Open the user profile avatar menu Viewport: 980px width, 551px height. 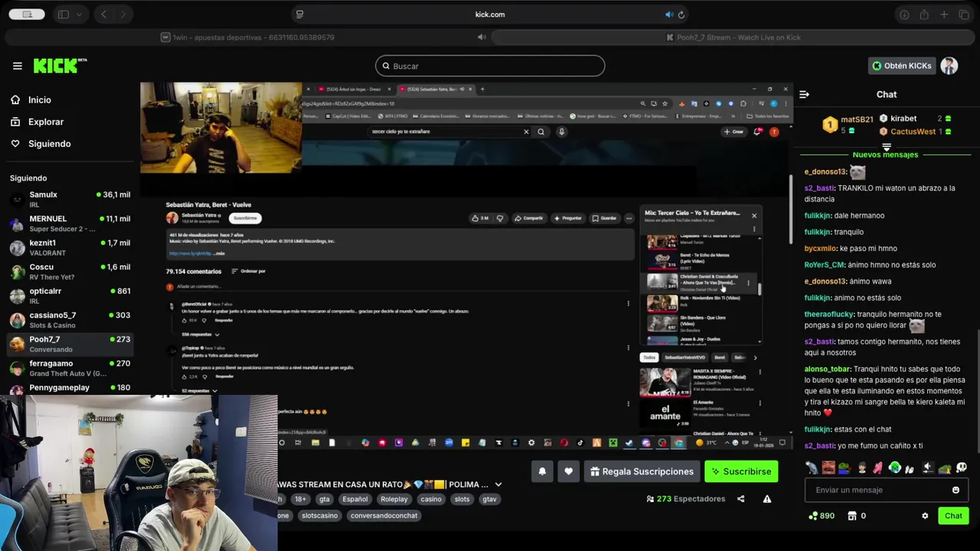pos(949,66)
